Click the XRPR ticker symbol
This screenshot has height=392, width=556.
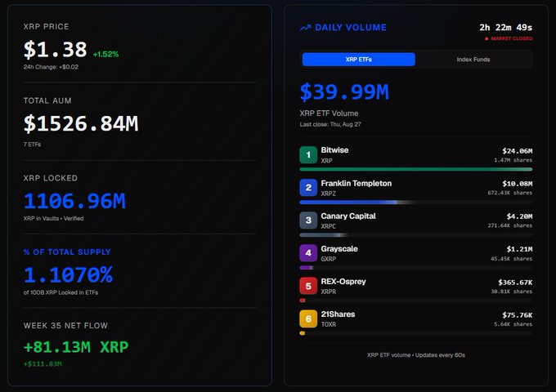pos(329,292)
